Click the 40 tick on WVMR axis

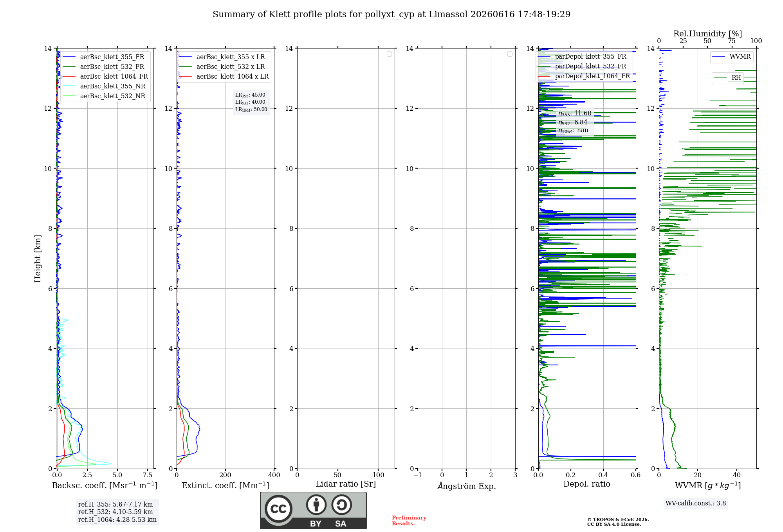737,475
